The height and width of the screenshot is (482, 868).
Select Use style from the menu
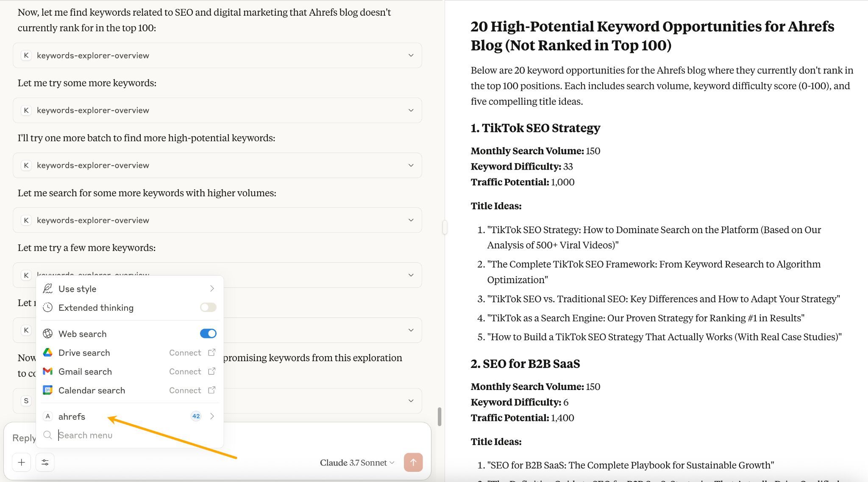coord(77,288)
